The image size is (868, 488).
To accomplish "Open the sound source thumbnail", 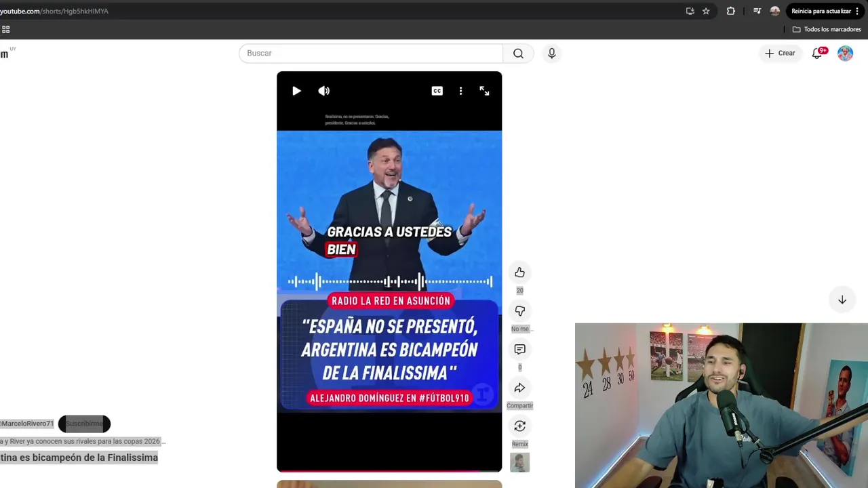I will point(519,462).
